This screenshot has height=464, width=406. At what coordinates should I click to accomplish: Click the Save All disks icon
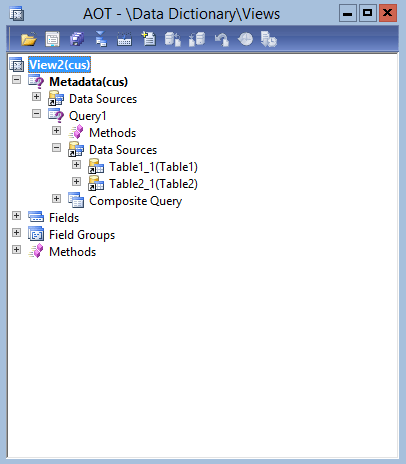(x=77, y=39)
